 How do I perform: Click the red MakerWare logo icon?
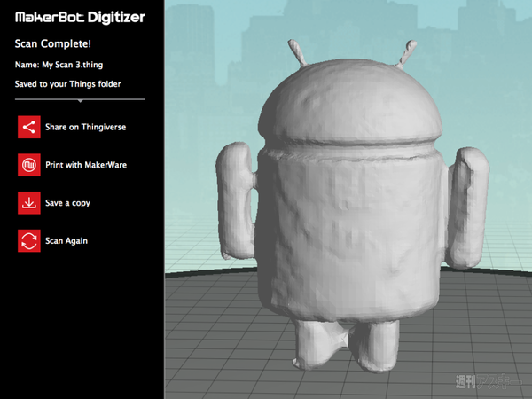[x=29, y=165]
